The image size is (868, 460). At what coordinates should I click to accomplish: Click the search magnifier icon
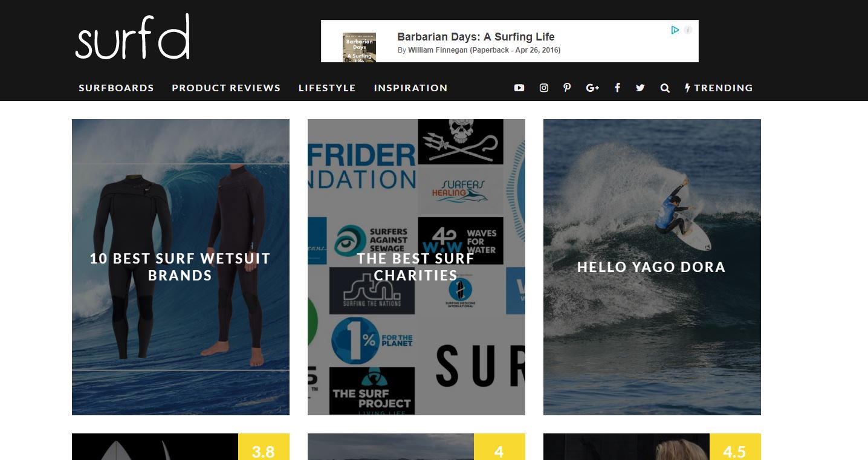[665, 88]
